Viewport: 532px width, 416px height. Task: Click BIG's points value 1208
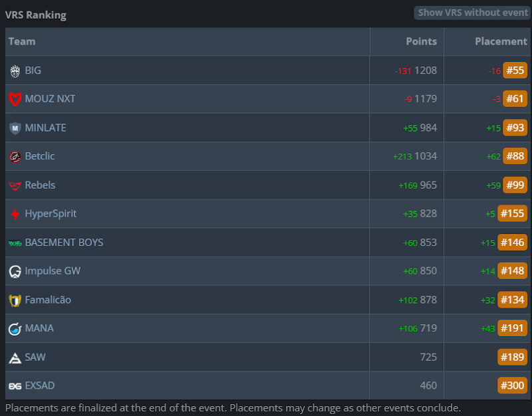point(426,70)
